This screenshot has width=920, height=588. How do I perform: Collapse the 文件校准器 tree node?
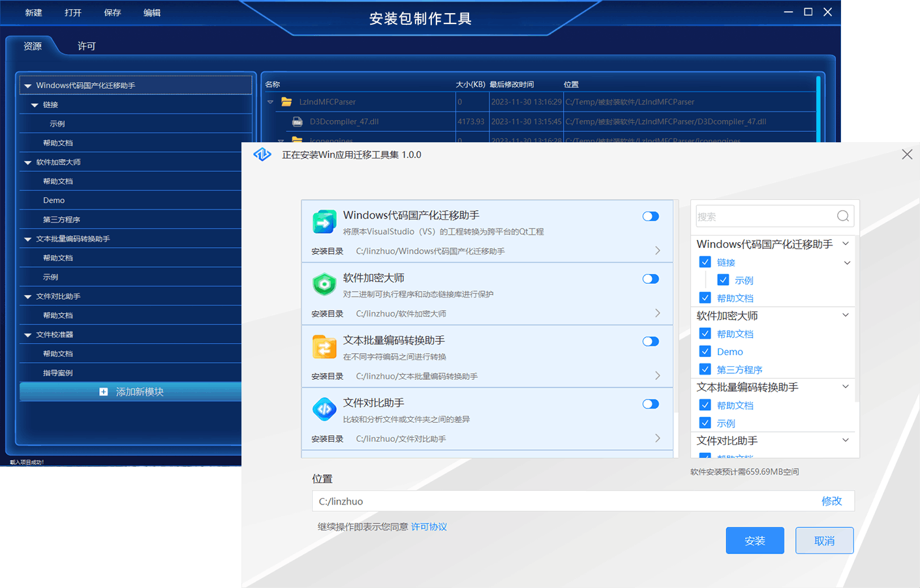(28, 335)
